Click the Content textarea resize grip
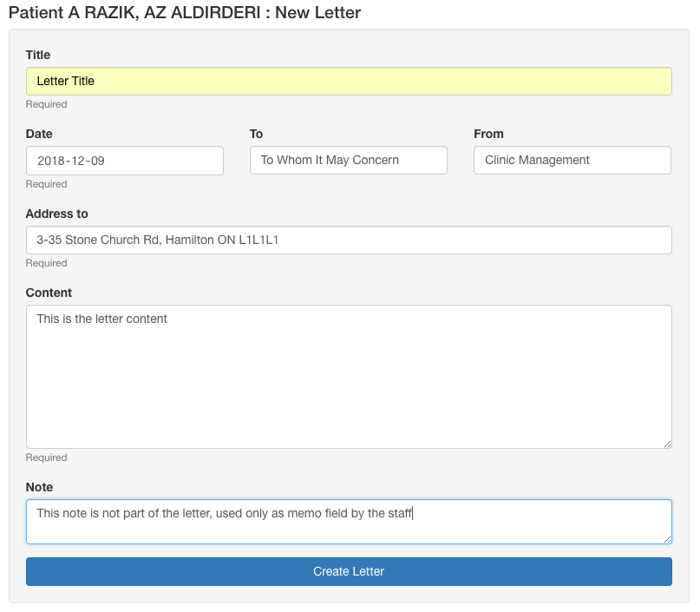 click(x=667, y=444)
